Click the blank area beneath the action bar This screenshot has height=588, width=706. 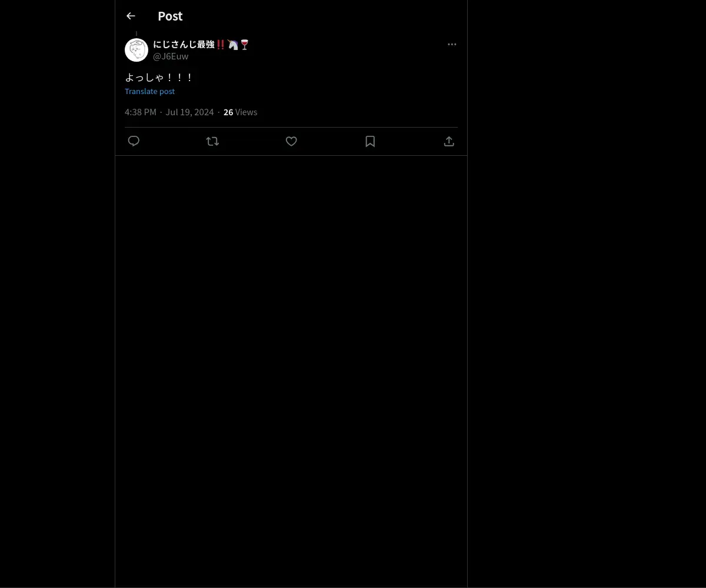click(291, 370)
